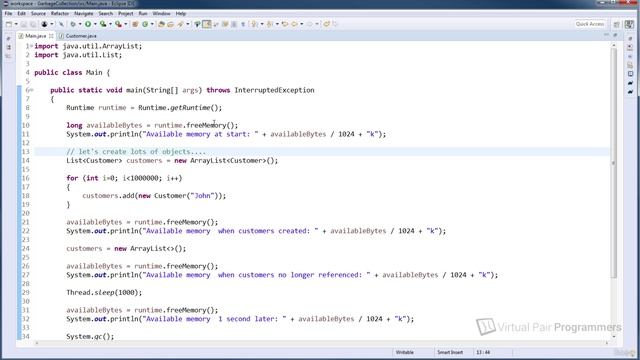
Task: Maximize the editor area
Action: click(x=615, y=36)
